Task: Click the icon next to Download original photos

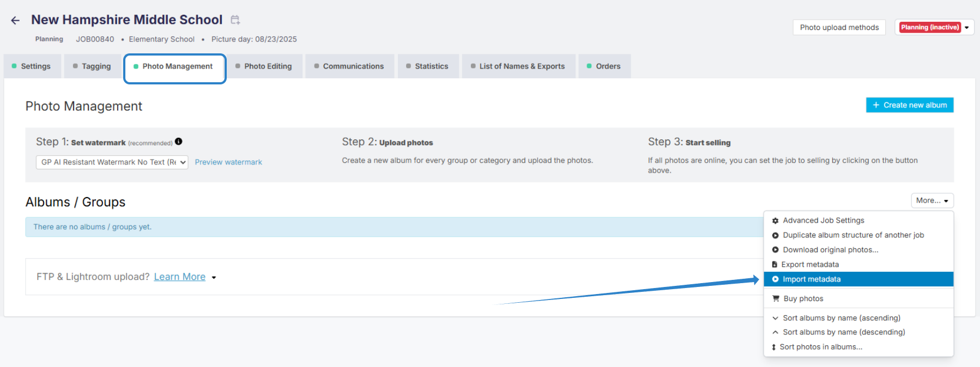Action: pyautogui.click(x=775, y=250)
